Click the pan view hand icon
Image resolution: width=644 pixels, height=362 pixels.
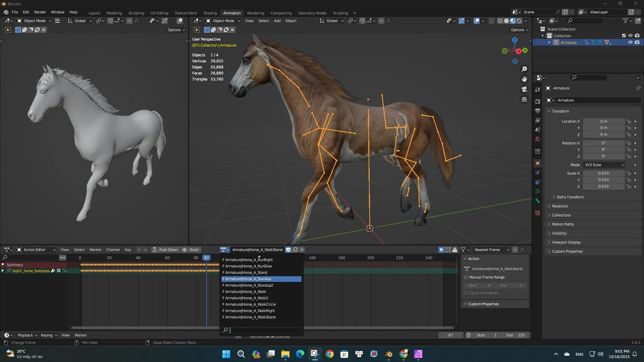tap(524, 79)
